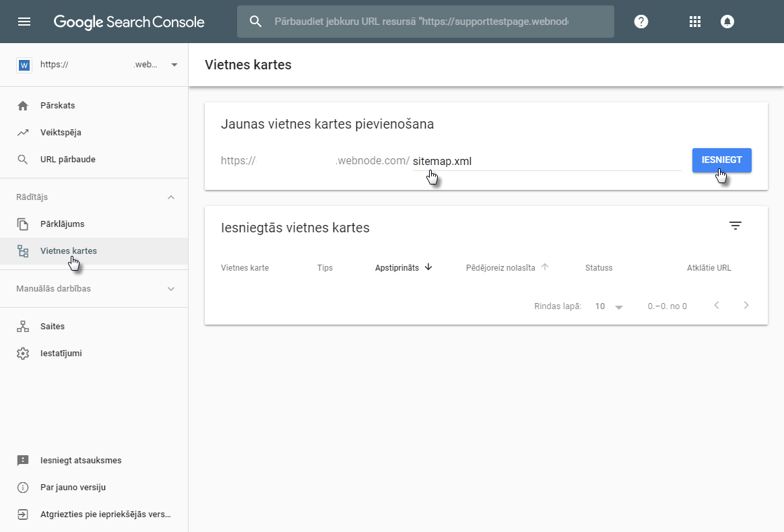The height and width of the screenshot is (532, 784).
Task: Click the Pārskats home icon
Action: click(x=23, y=106)
